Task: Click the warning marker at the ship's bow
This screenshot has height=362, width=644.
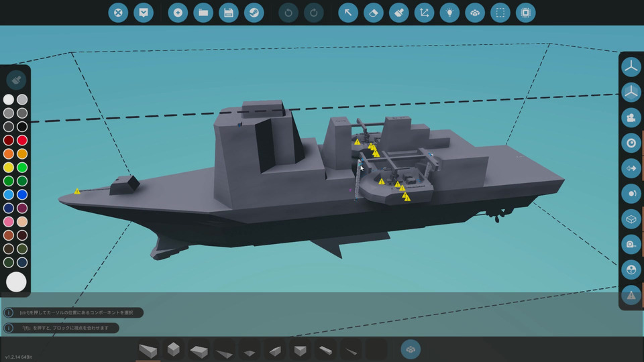Action: (x=76, y=191)
